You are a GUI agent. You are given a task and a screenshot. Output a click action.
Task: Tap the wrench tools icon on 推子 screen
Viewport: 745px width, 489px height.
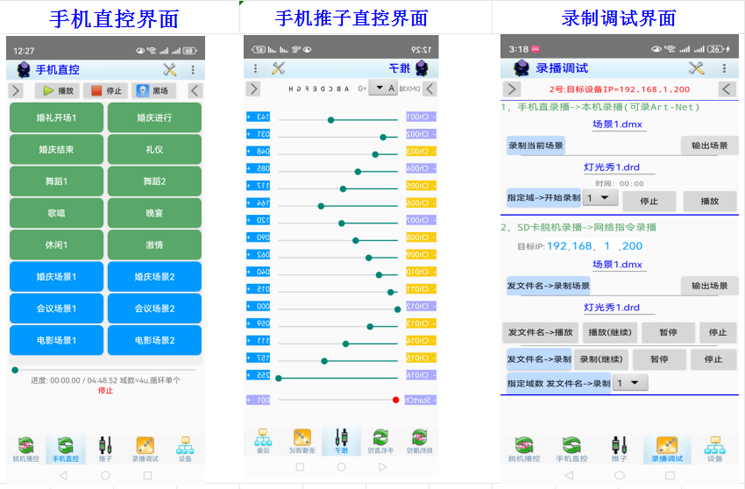[x=279, y=69]
